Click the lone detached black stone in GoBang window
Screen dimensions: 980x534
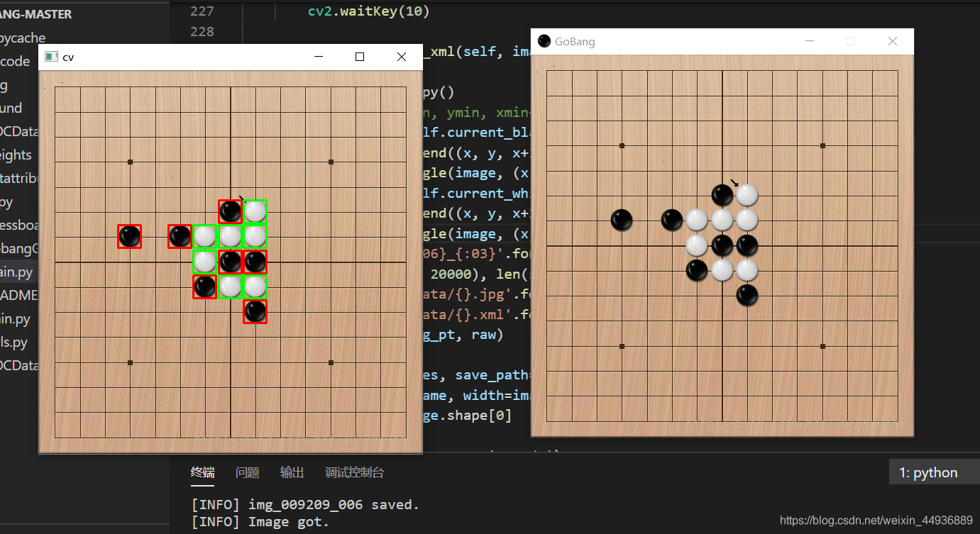622,220
